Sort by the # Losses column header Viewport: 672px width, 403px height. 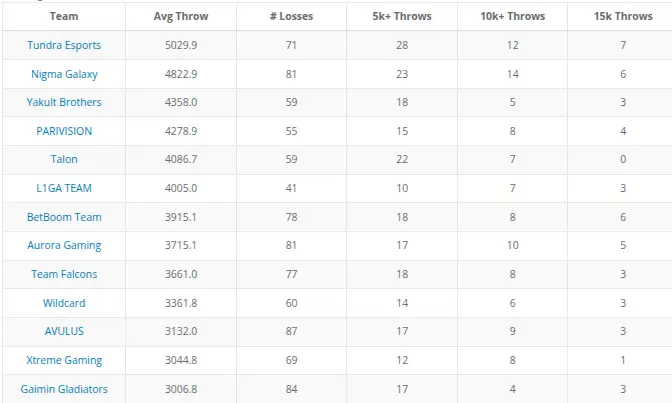coord(291,16)
